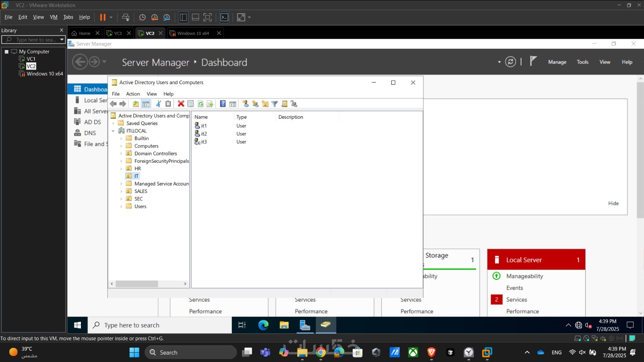Click the VM taskbar search box

coord(160,325)
